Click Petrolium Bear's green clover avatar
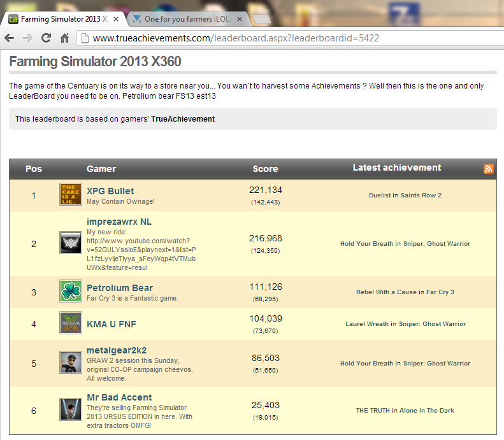 pos(70,292)
